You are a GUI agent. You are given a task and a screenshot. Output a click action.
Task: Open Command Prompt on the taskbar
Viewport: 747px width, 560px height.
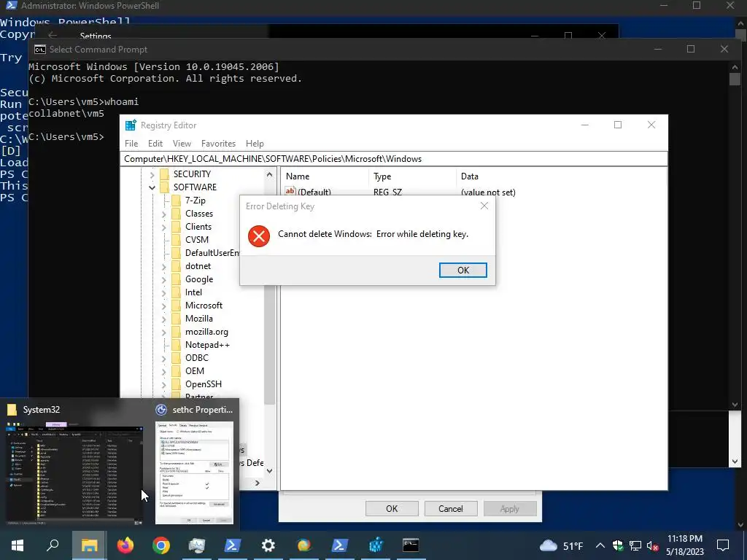tap(411, 545)
